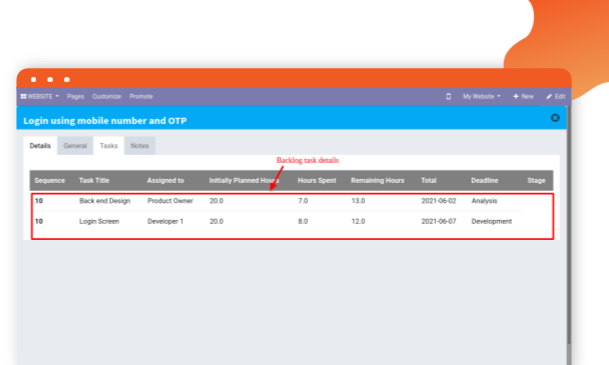Open the Customize menu
Screen dimensions: 609x365
pyautogui.click(x=106, y=96)
